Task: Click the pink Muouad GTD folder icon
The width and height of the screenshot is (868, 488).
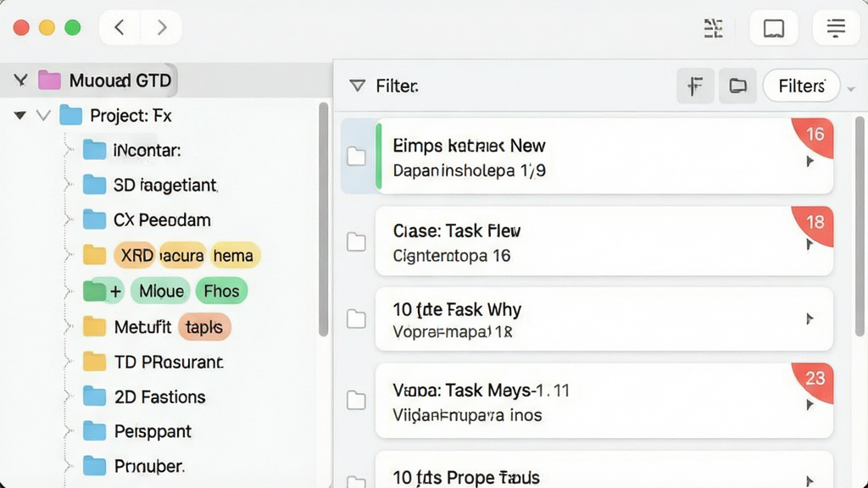Action: [x=49, y=80]
